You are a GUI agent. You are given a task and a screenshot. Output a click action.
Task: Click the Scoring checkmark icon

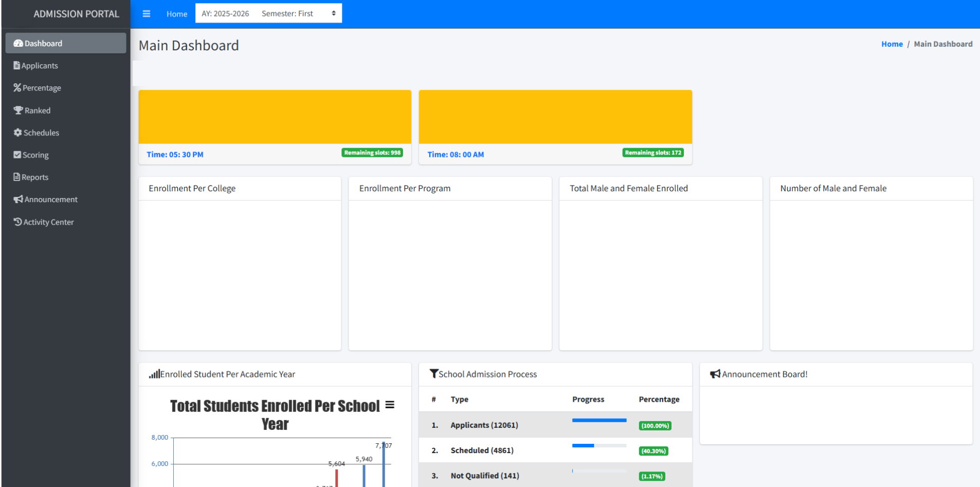(x=17, y=155)
